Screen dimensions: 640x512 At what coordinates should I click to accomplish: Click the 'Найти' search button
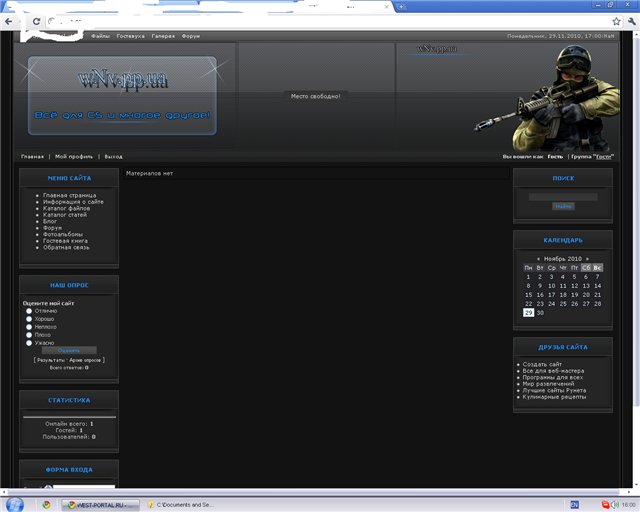563,206
